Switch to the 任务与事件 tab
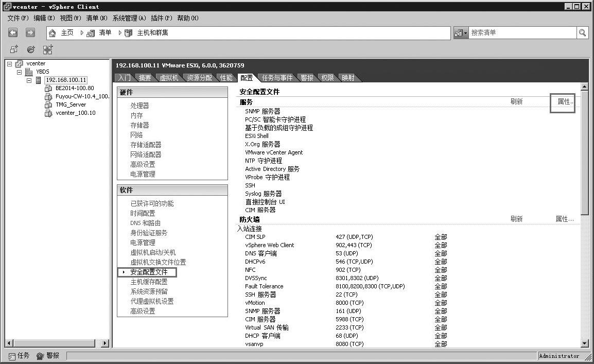The width and height of the screenshot is (594, 364). (x=277, y=78)
